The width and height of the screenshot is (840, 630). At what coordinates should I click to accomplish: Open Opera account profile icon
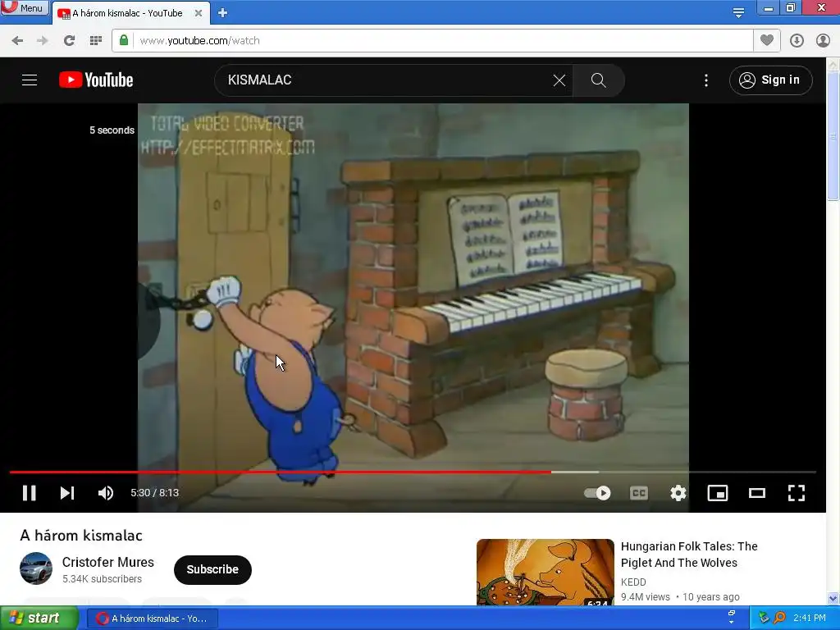823,41
